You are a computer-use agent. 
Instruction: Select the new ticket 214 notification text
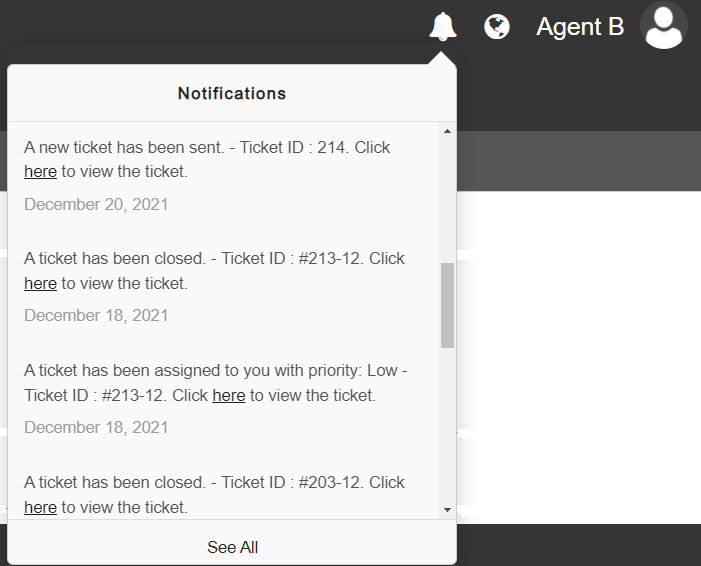coord(207,148)
